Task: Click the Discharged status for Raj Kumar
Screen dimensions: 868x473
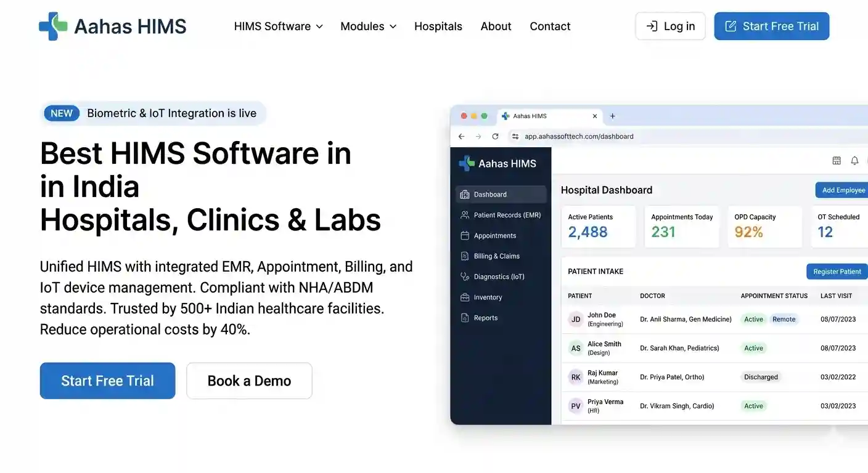Action: [761, 377]
